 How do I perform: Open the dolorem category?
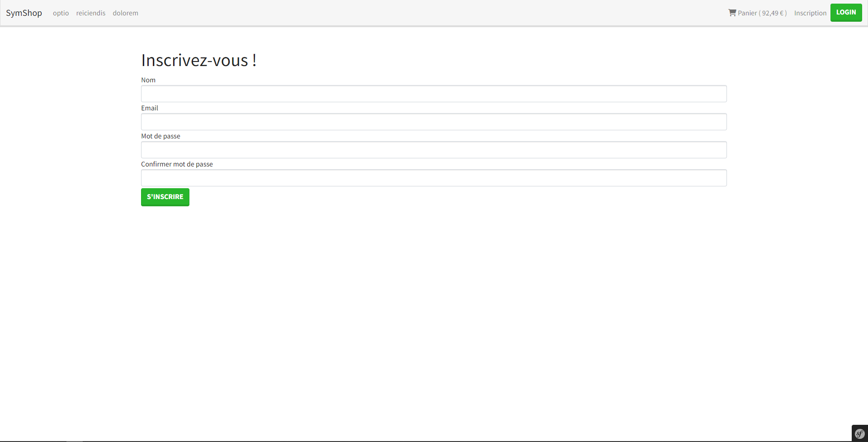point(126,13)
